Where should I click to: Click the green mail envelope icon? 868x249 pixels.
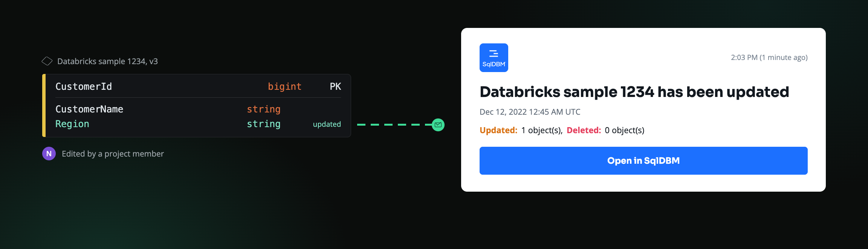click(438, 124)
